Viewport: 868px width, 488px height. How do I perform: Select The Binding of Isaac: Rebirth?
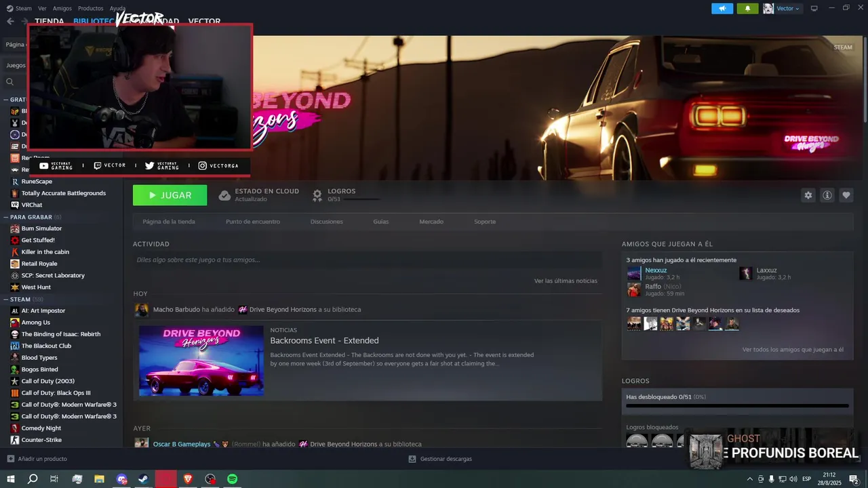tap(61, 334)
